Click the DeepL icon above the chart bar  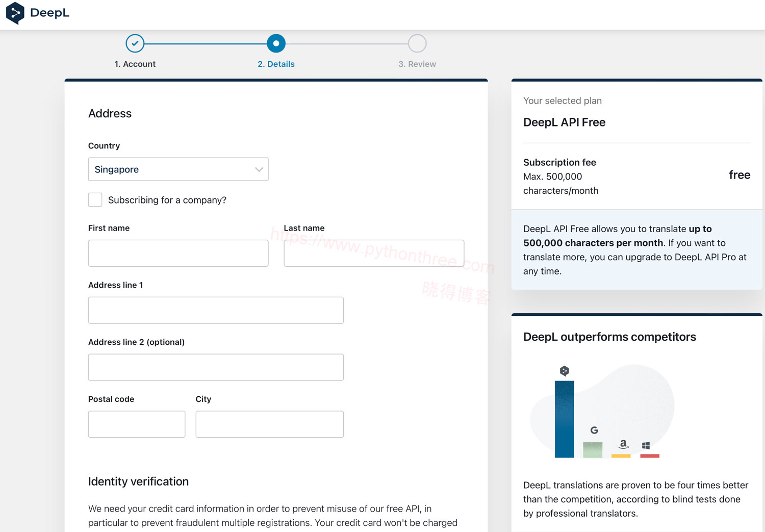coord(564,371)
